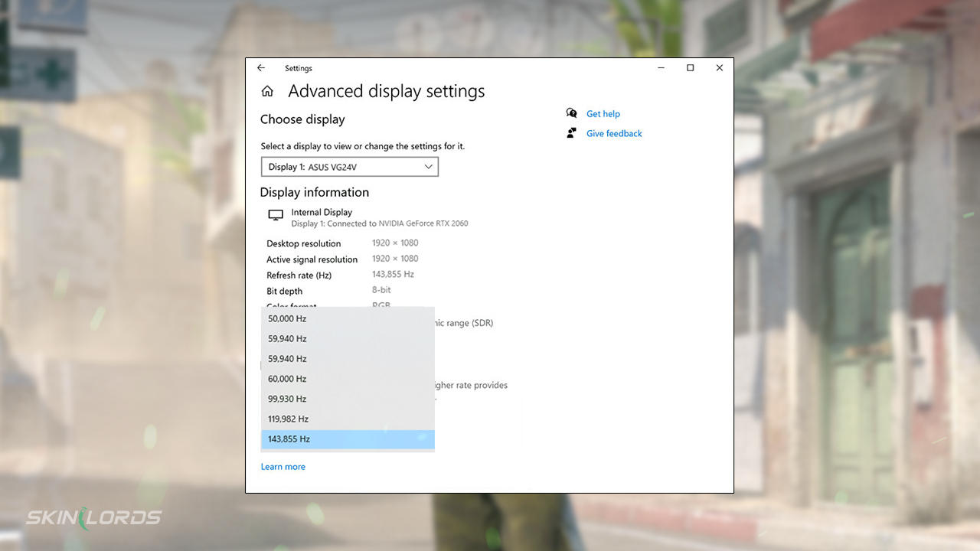Screen dimensions: 980x551
Task: Select 99,930 Hz refresh rate
Action: click(x=348, y=399)
